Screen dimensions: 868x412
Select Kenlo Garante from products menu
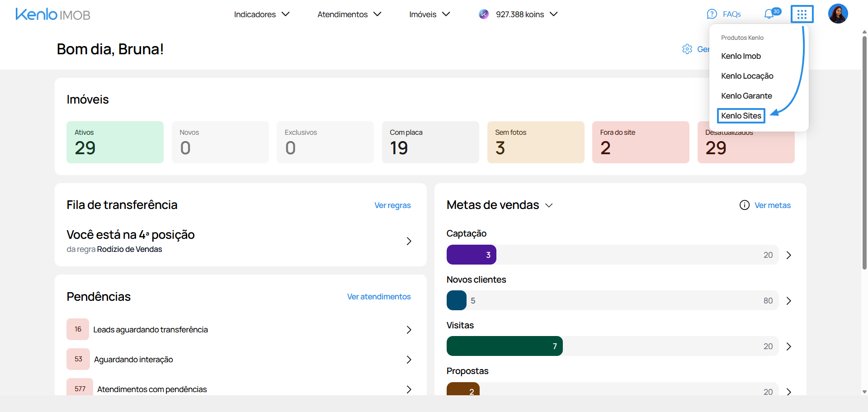click(746, 96)
